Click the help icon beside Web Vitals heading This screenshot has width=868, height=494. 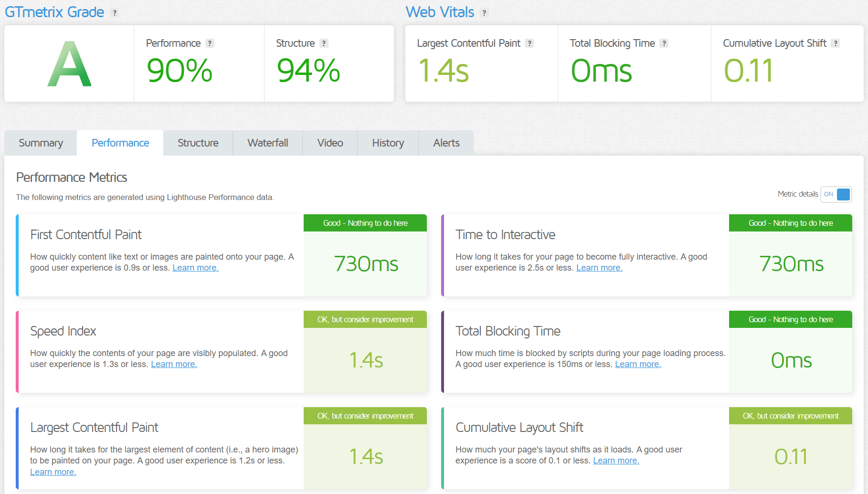484,13
